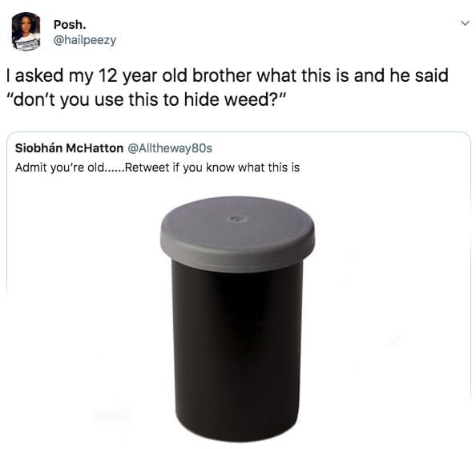Select the first line of the main tweet
Viewport: 476px width, 449px height.
tap(228, 76)
